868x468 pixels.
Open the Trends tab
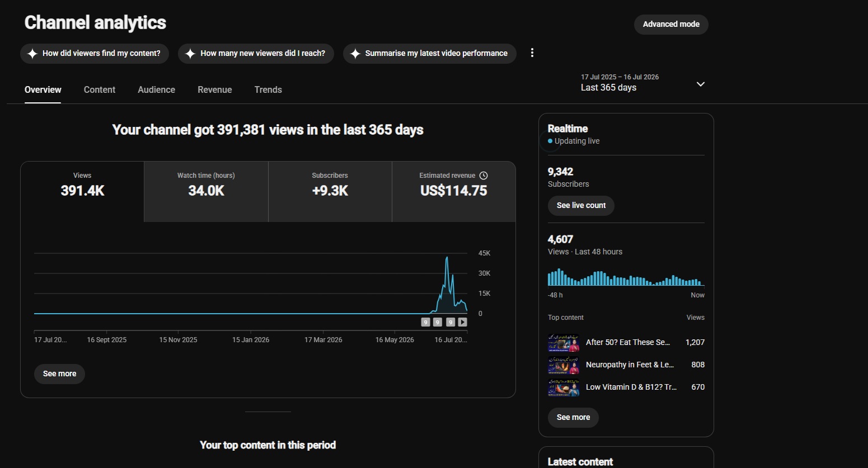coord(268,89)
